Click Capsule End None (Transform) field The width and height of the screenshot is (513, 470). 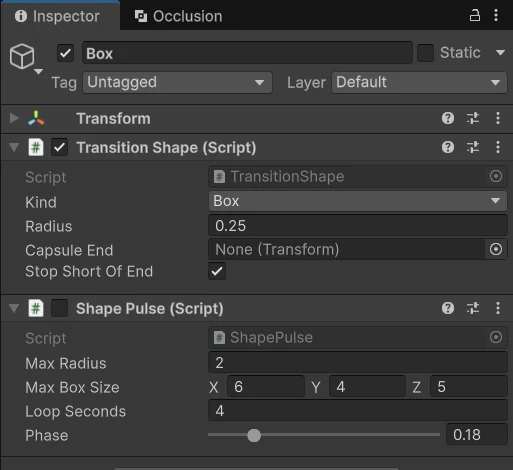click(x=347, y=249)
